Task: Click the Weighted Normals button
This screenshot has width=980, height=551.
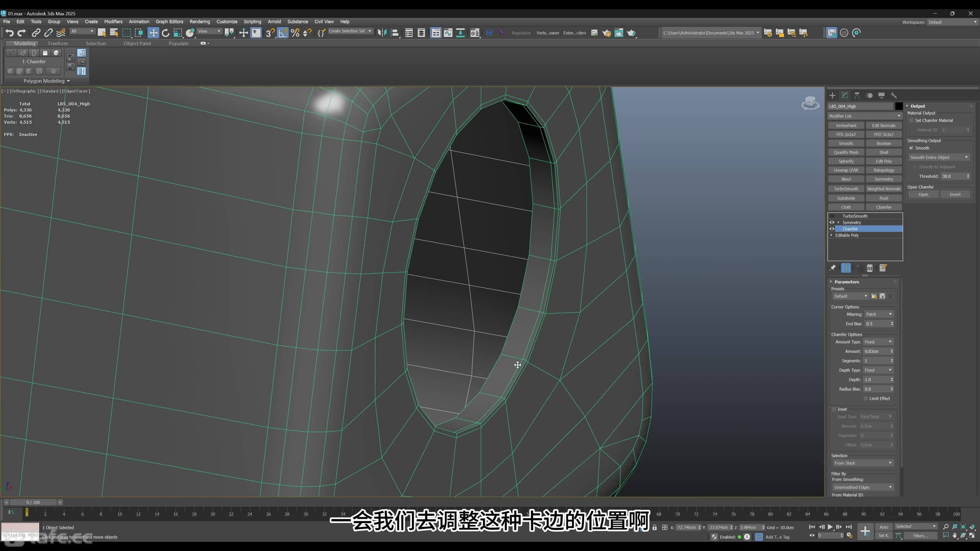Action: (884, 189)
